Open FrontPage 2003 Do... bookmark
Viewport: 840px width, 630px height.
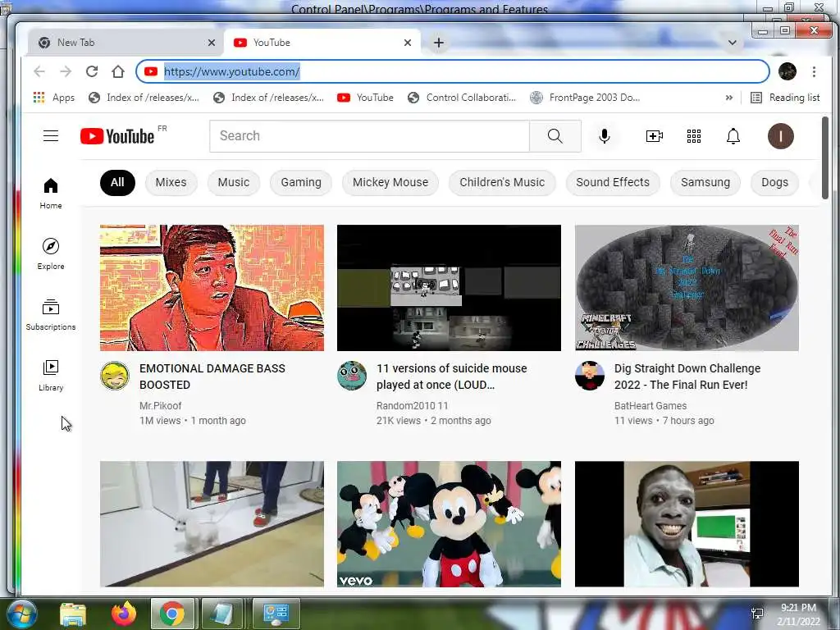585,98
